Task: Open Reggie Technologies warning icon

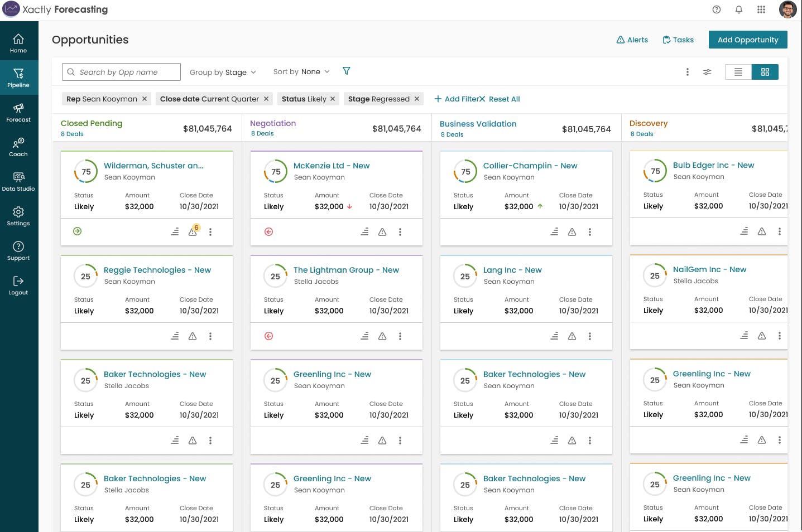Action: pos(193,336)
